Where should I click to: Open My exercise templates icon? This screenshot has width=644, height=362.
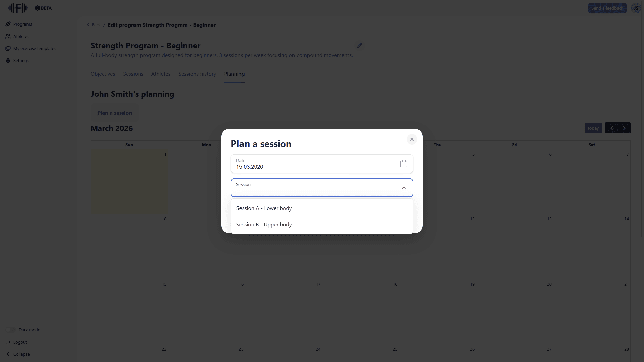(x=8, y=48)
